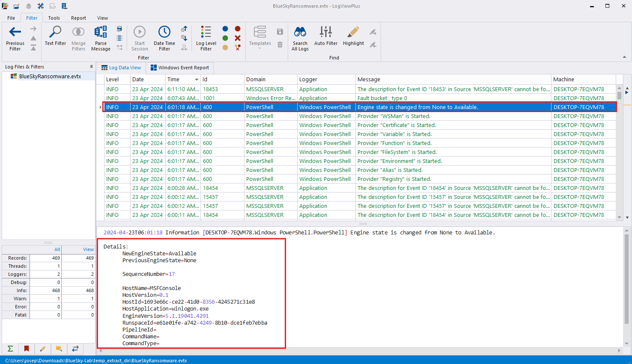This screenshot has width=632, height=364.
Task: Toggle the green circle log level filter
Action: 225,38
